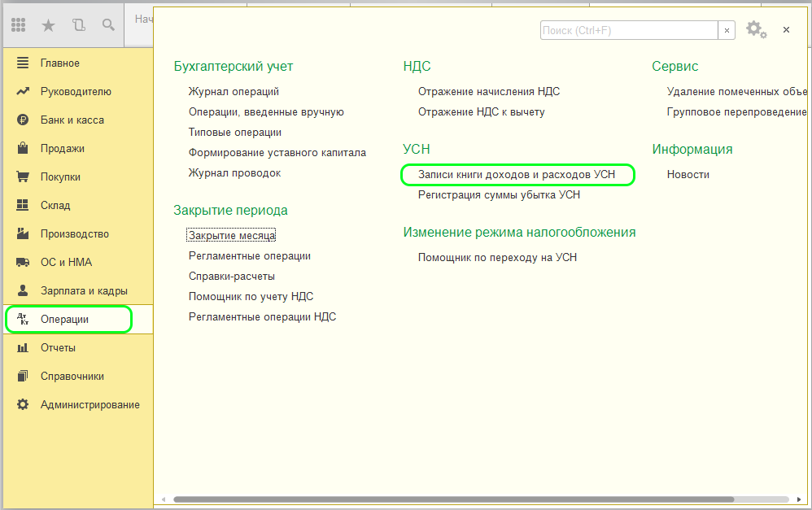Click the Поиск (Ctrl+F) search field

coord(628,30)
